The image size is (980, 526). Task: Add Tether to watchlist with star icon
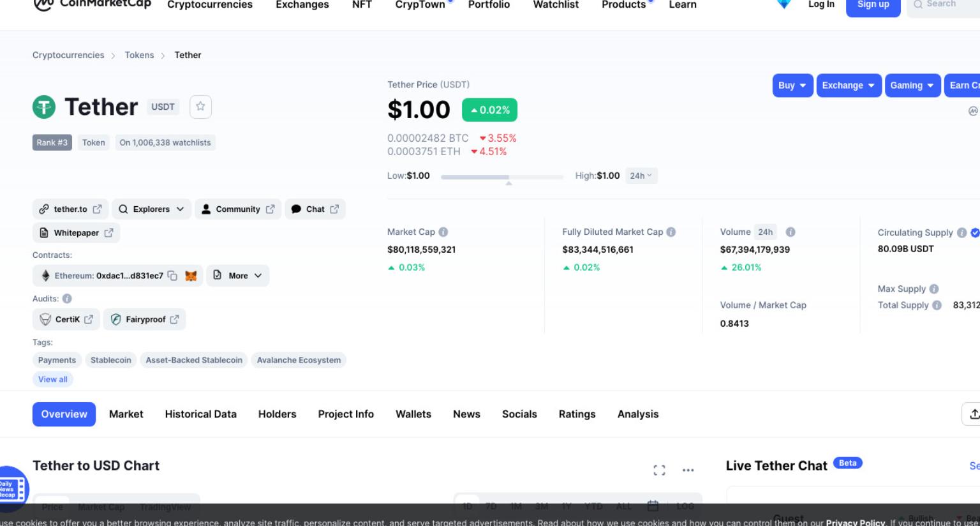click(200, 107)
